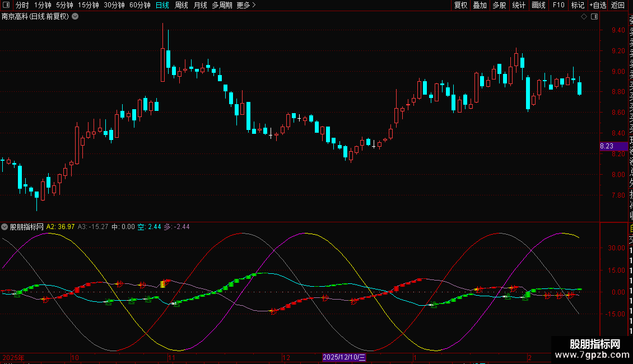
Task: Open the 多股 multi-stock view
Action: point(499,5)
